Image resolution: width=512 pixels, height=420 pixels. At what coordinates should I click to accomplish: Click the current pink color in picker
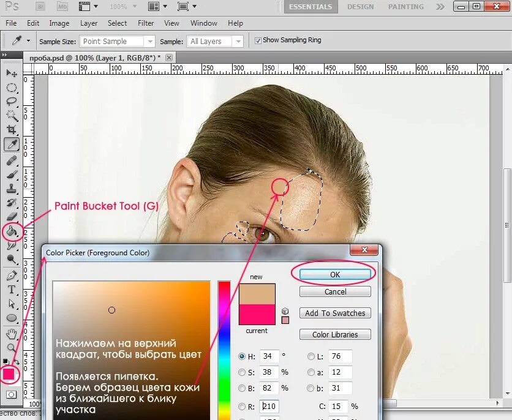(x=257, y=315)
